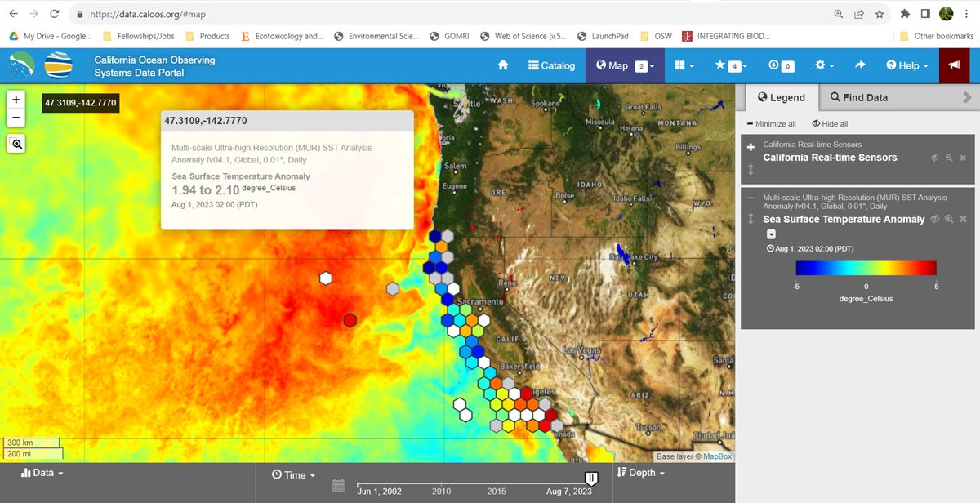Screen dimensions: 980x503
Task: Click the share this page icon in address bar
Action: point(859,14)
